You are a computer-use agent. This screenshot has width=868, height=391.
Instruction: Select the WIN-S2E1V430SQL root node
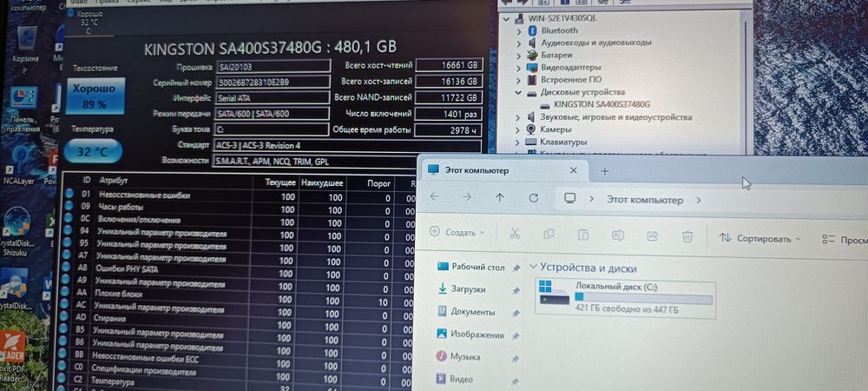pyautogui.click(x=562, y=18)
